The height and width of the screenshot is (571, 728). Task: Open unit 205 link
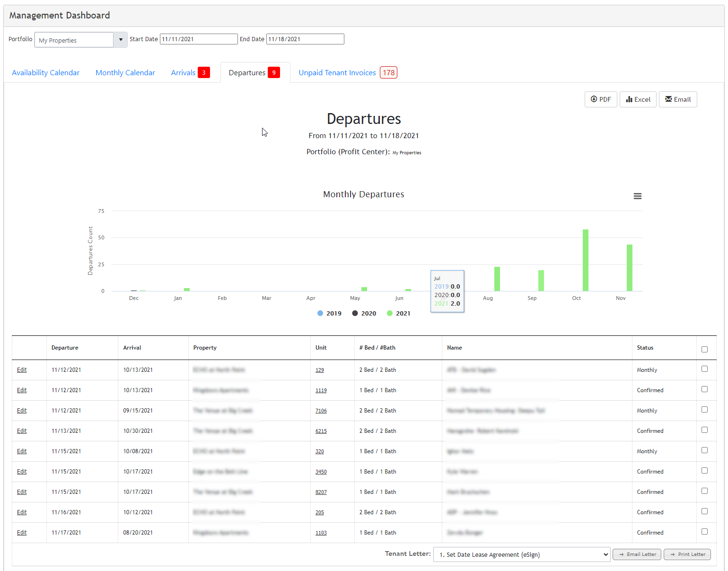[320, 512]
